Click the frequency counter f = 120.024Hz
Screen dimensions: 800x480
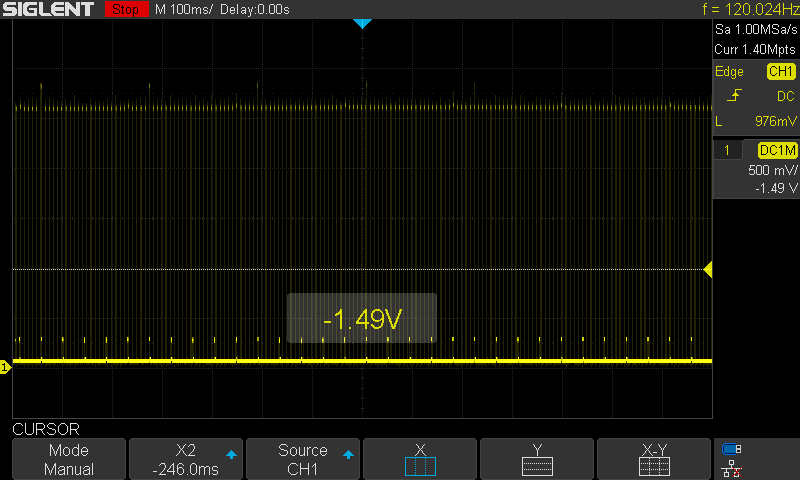click(750, 9)
